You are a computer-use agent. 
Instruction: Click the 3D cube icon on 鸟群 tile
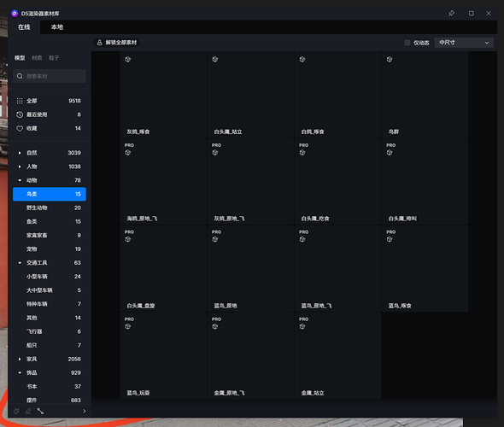coord(390,60)
